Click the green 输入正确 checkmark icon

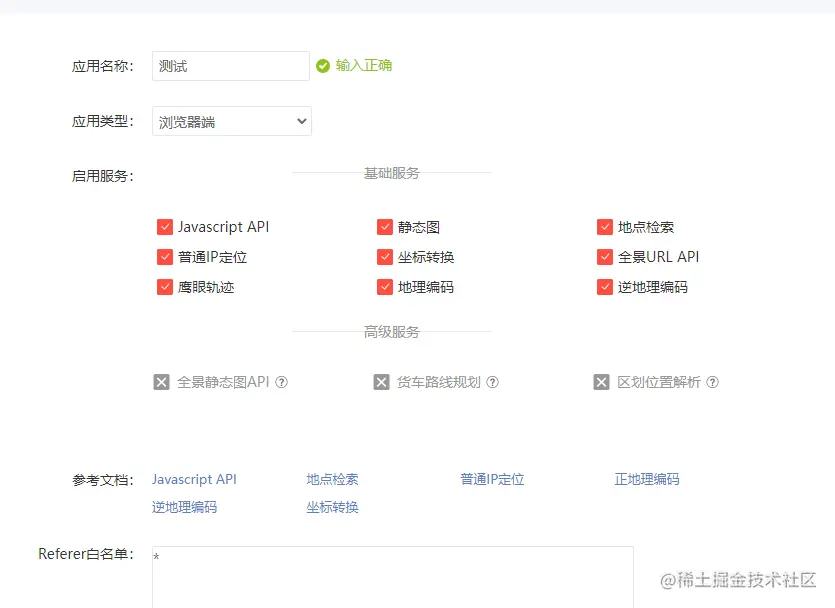(x=323, y=66)
